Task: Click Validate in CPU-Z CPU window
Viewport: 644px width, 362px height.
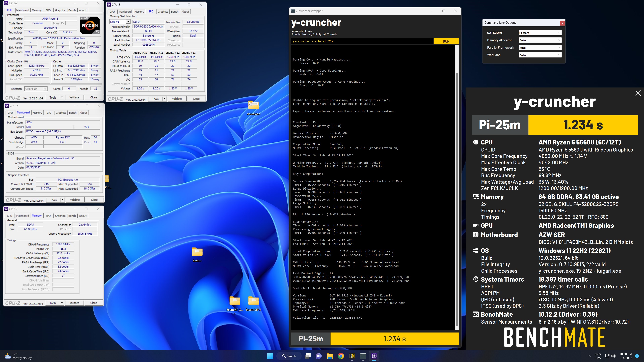Action: [74, 97]
